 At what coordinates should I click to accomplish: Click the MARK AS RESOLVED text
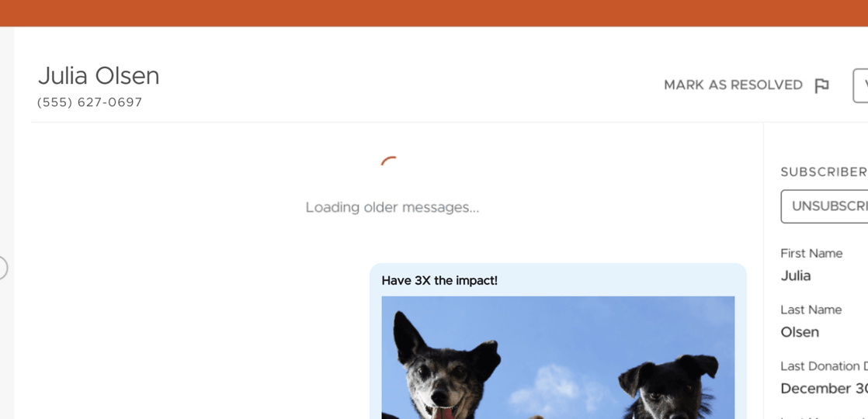732,85
